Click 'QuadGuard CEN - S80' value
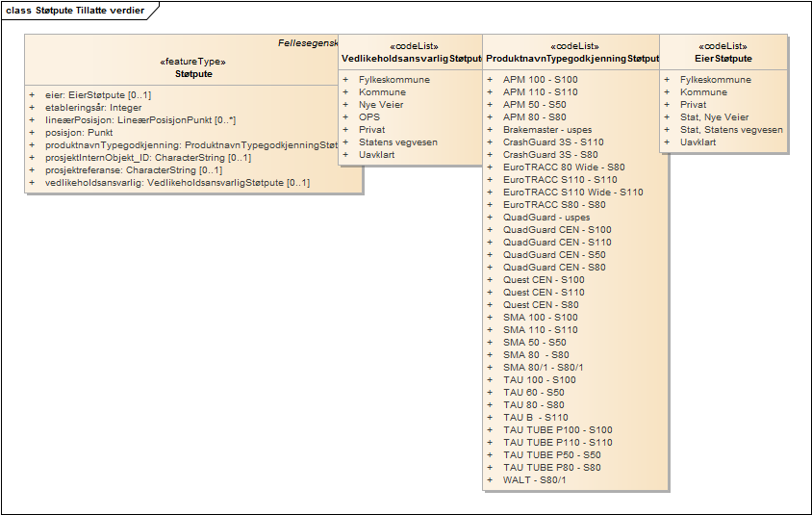This screenshot has width=812, height=515. point(554,267)
